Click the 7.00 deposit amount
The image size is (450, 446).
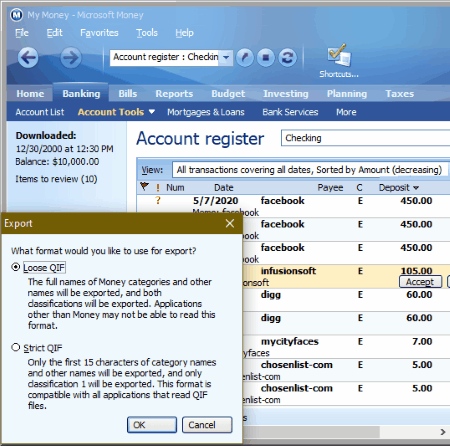[422, 341]
